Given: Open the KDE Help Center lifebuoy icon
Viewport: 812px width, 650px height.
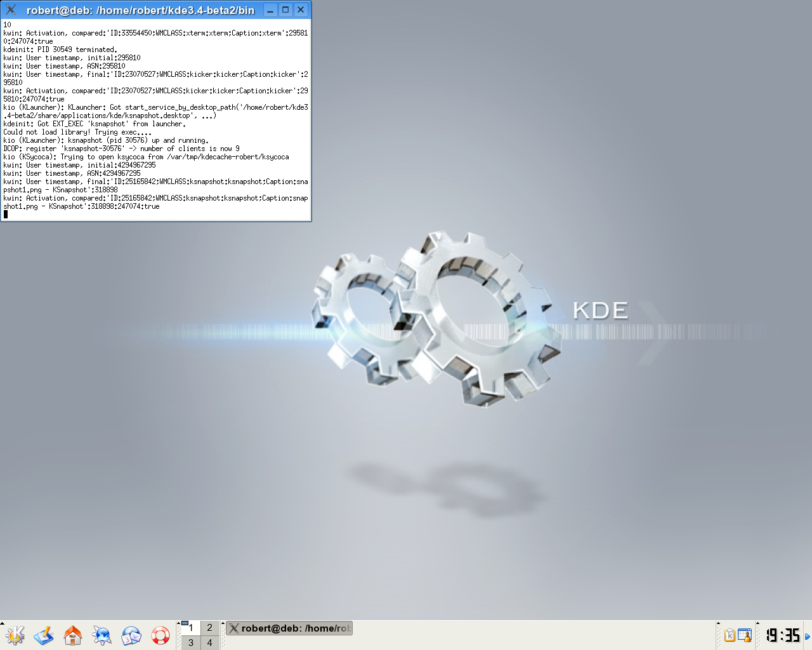Looking at the screenshot, I should click(x=160, y=635).
